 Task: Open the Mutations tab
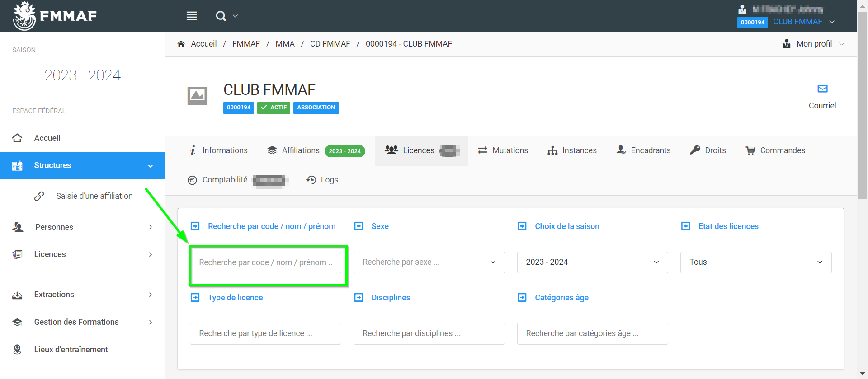coord(503,150)
